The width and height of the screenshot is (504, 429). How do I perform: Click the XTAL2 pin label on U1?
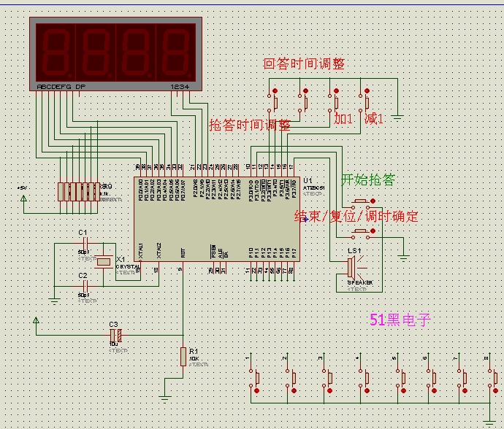[x=159, y=251]
